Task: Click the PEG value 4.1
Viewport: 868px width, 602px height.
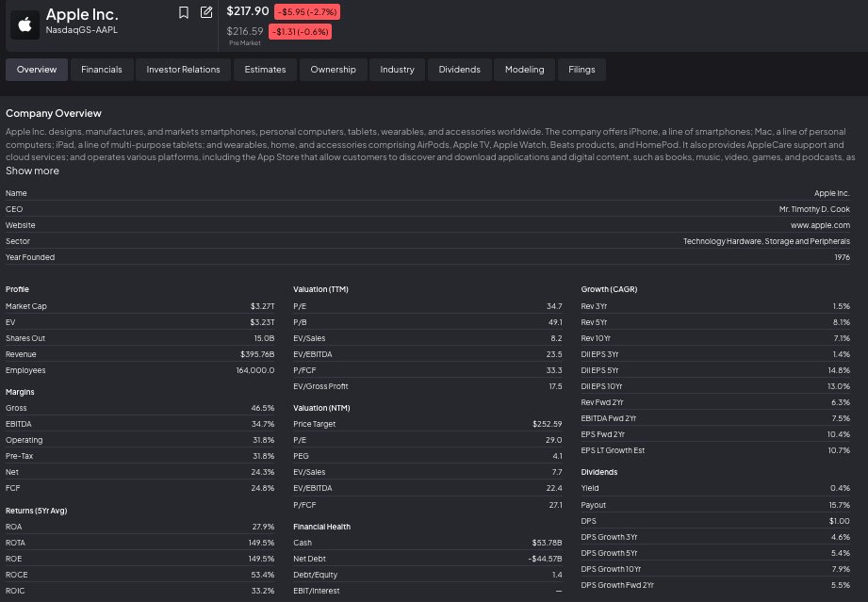Action: click(x=557, y=456)
